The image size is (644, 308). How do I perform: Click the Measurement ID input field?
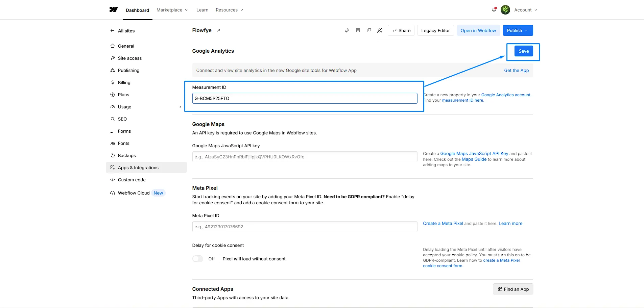(x=305, y=98)
